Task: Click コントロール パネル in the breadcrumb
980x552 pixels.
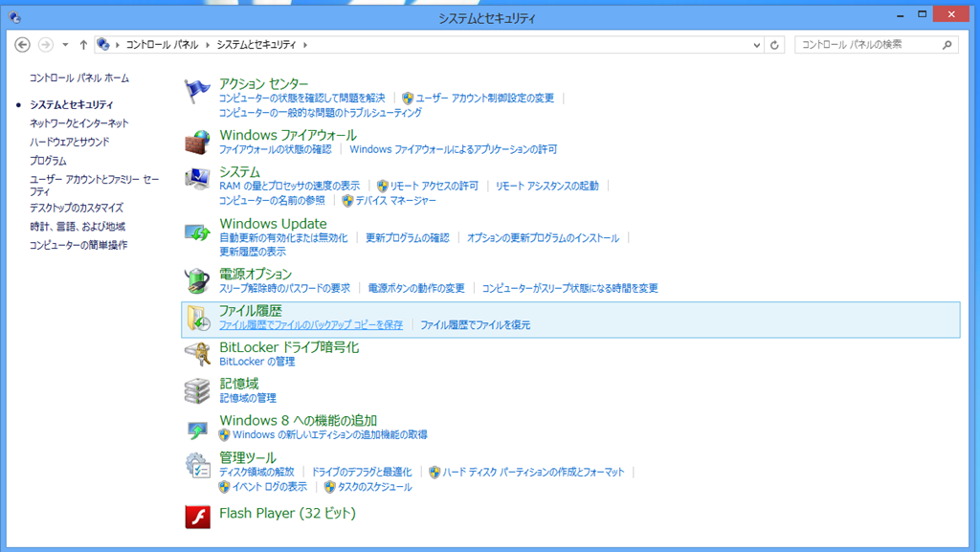Action: tap(162, 45)
